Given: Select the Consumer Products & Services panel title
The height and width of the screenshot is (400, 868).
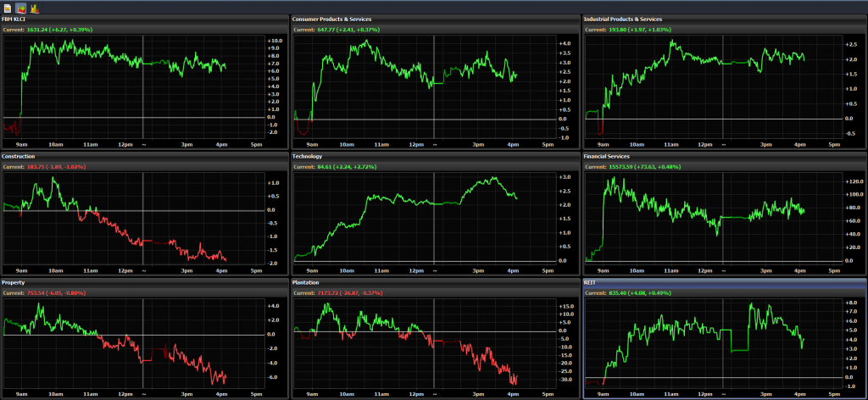Looking at the screenshot, I should tap(332, 19).
